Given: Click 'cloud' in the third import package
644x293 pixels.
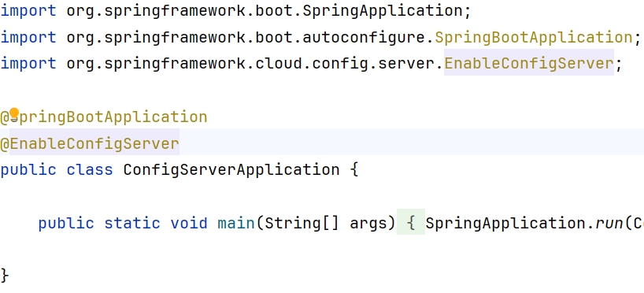Looking at the screenshot, I should click(279, 63).
